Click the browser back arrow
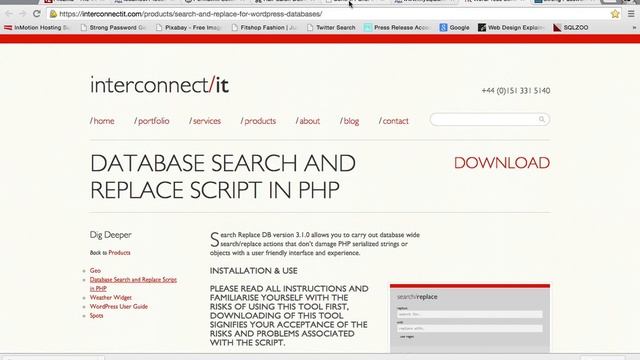Viewport: 640px width, 360px height. [x=9, y=14]
